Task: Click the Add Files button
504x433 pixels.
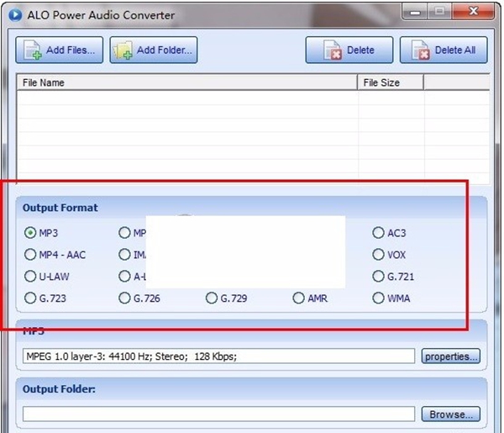Action: (60, 50)
